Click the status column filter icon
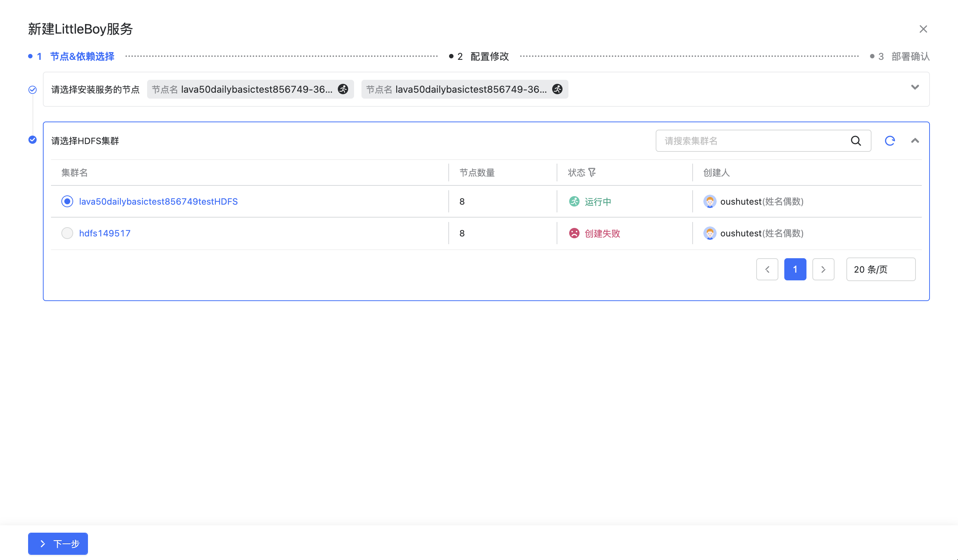This screenshot has width=958, height=560. [x=592, y=173]
